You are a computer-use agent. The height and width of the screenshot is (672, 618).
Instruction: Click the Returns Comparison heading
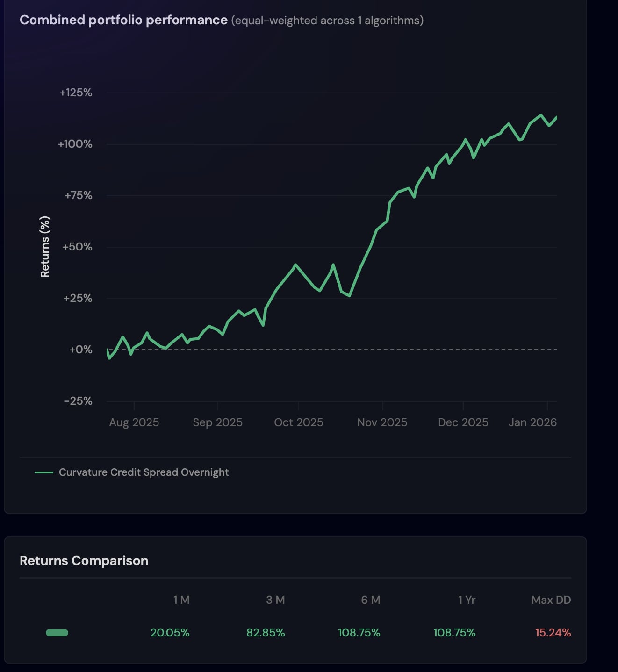pyautogui.click(x=84, y=561)
